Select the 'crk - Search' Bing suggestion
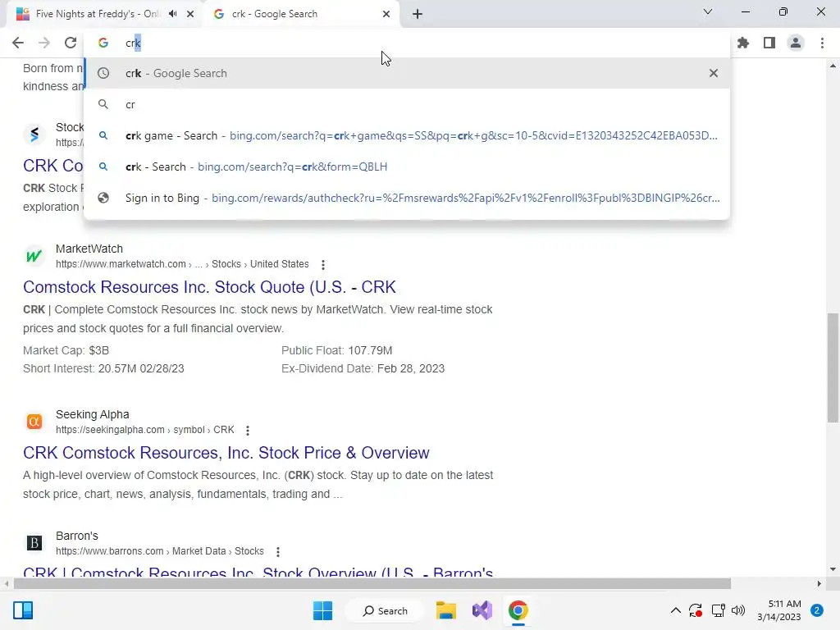 click(407, 167)
